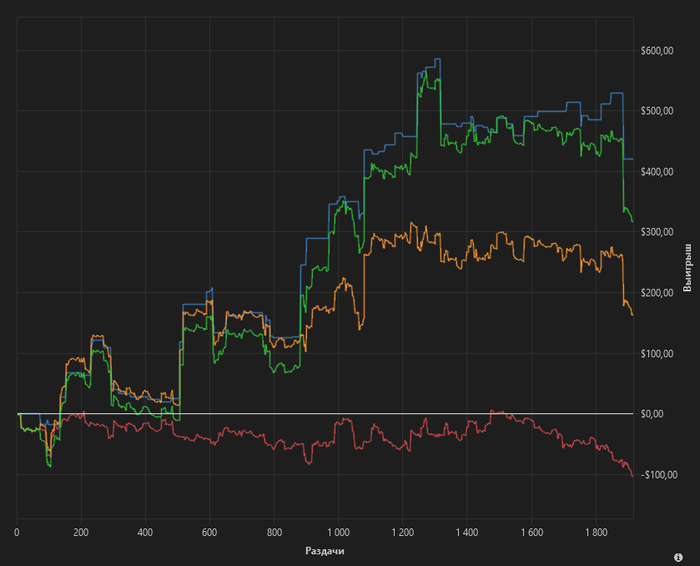700x566 pixels.
Task: Click the 600 tick on hands axis
Action: pyautogui.click(x=209, y=532)
